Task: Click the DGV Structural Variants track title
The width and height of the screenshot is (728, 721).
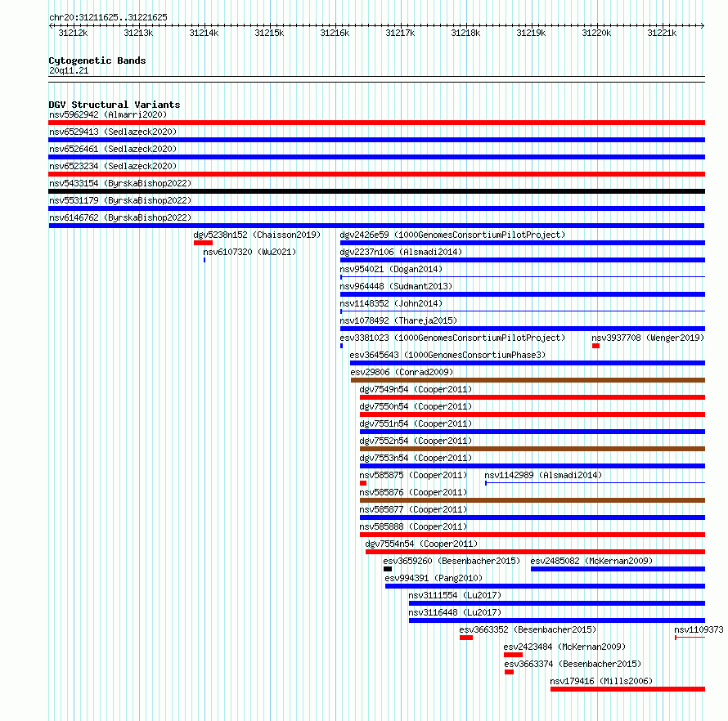Action: (x=115, y=105)
